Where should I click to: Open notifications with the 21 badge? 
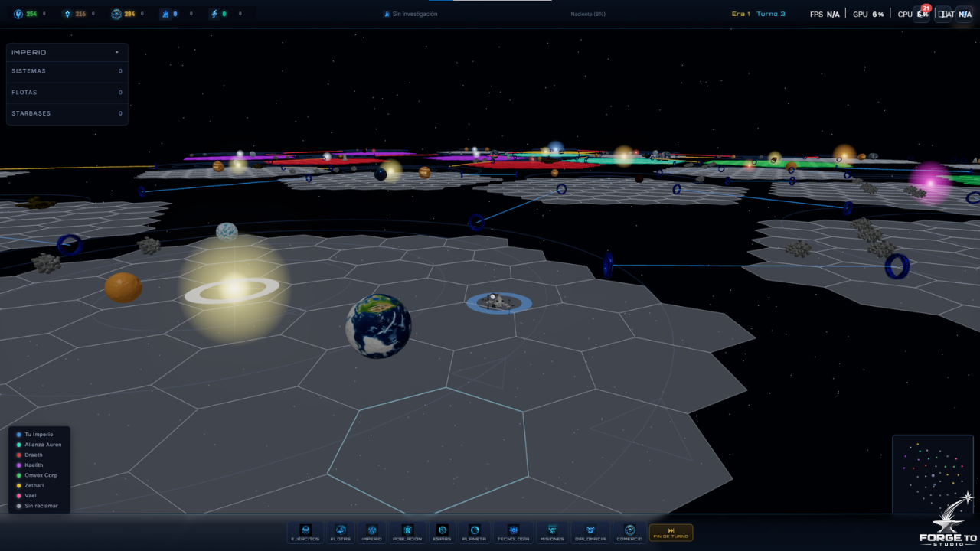pyautogui.click(x=921, y=14)
